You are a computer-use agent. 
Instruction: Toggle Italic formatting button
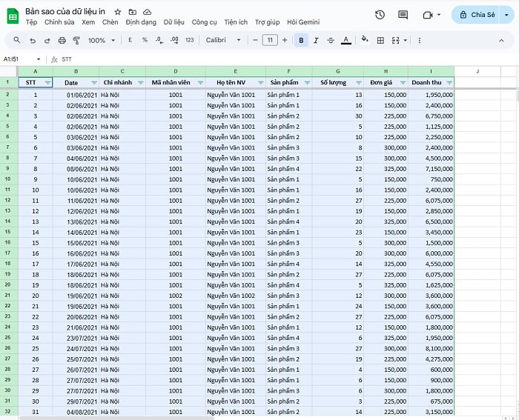point(316,40)
